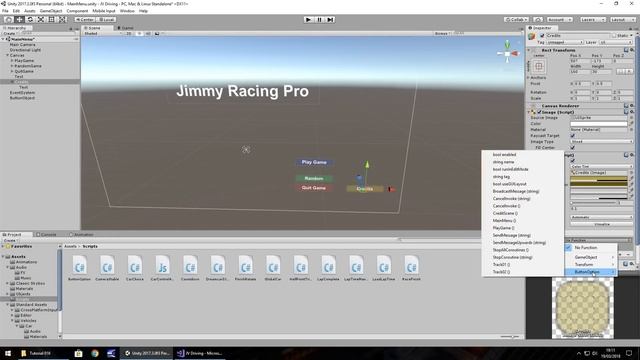Toggle Image script enabled checkbox
640x360 pixels.
(539, 112)
